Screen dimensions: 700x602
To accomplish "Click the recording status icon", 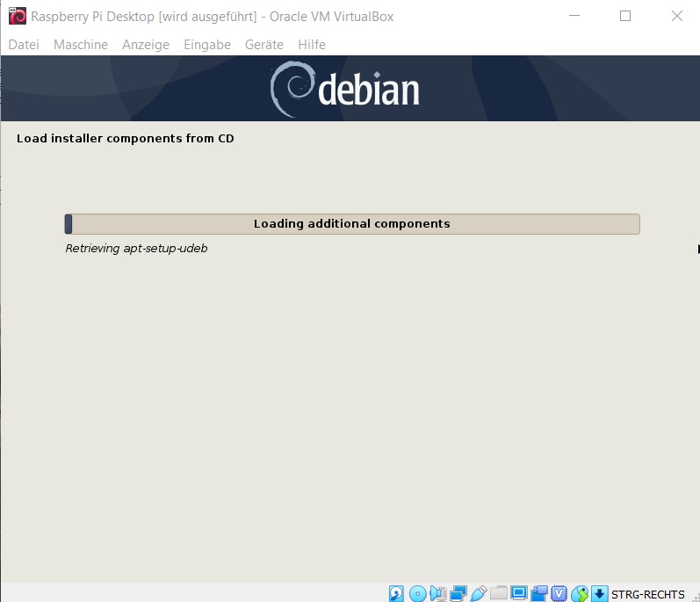I will (x=539, y=593).
